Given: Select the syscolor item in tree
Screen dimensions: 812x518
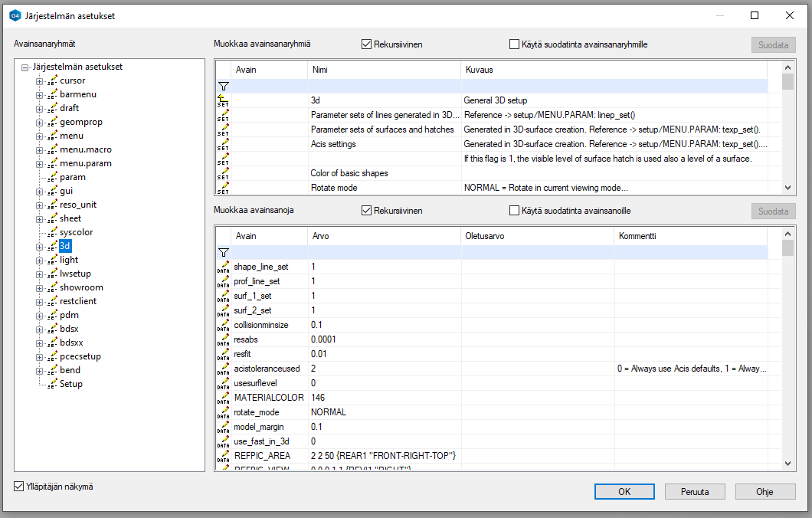Looking at the screenshot, I should tap(77, 232).
